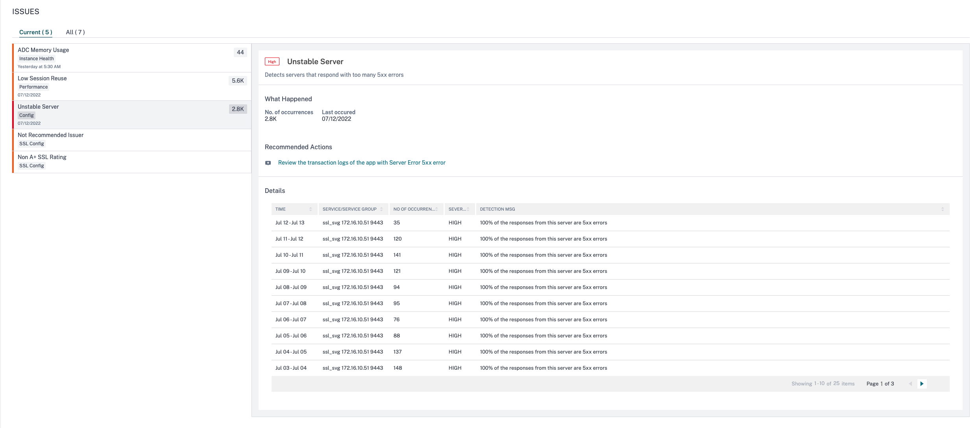
Task: Sort table by TIME column
Action: 311,209
